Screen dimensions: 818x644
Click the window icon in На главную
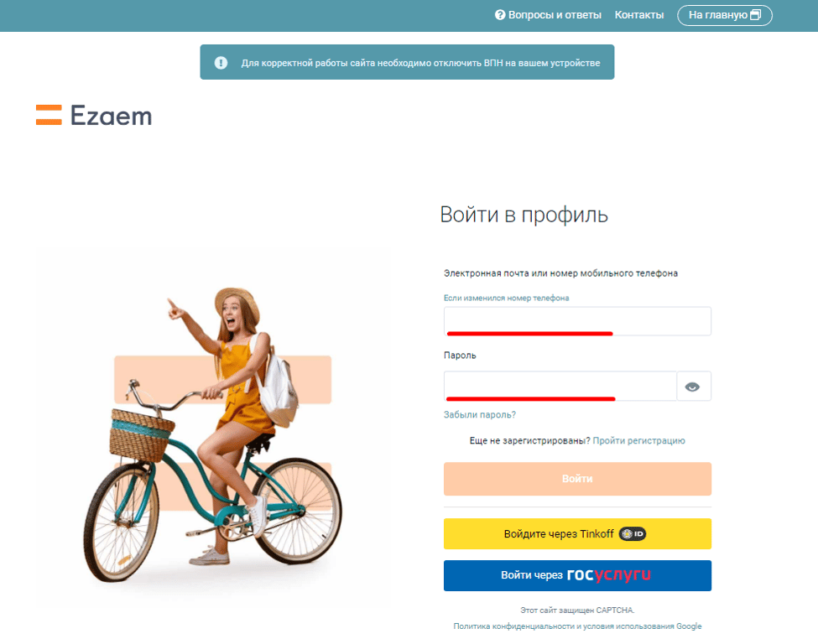click(755, 15)
